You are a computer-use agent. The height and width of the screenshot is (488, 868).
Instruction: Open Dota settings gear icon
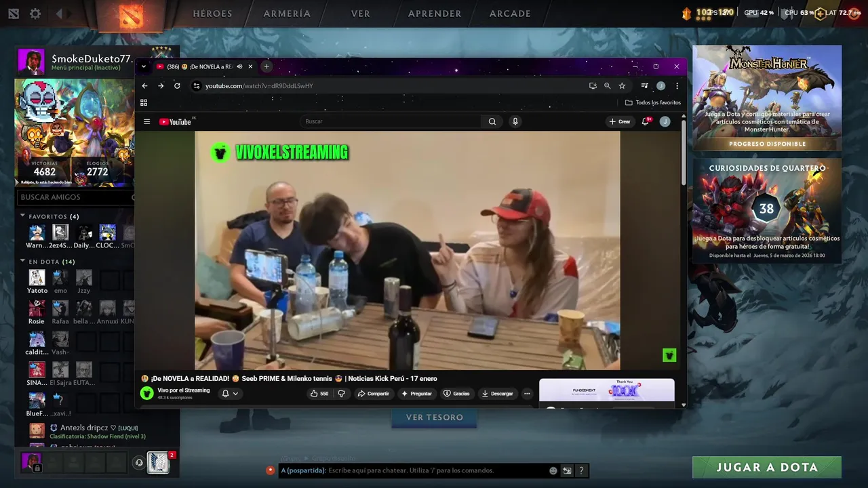[35, 14]
